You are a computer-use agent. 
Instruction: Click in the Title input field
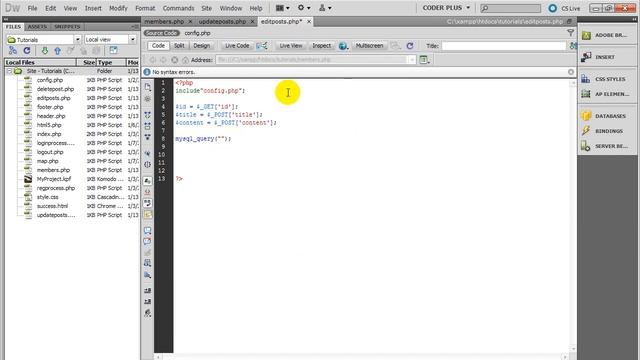[x=504, y=46]
